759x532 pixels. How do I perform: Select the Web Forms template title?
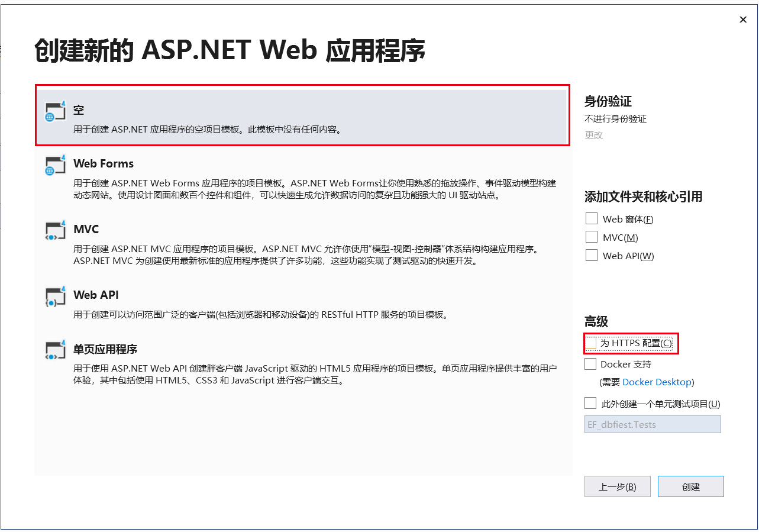click(x=104, y=163)
